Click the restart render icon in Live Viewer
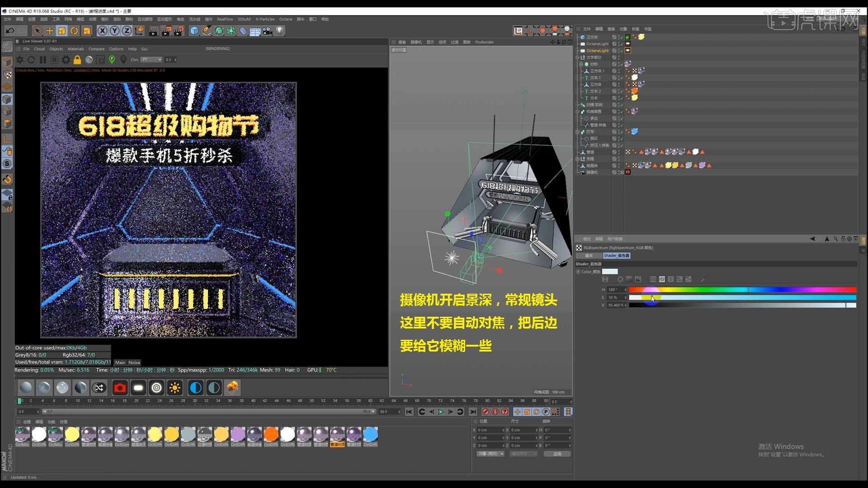Screen dimensions: 868x488 click(x=31, y=60)
